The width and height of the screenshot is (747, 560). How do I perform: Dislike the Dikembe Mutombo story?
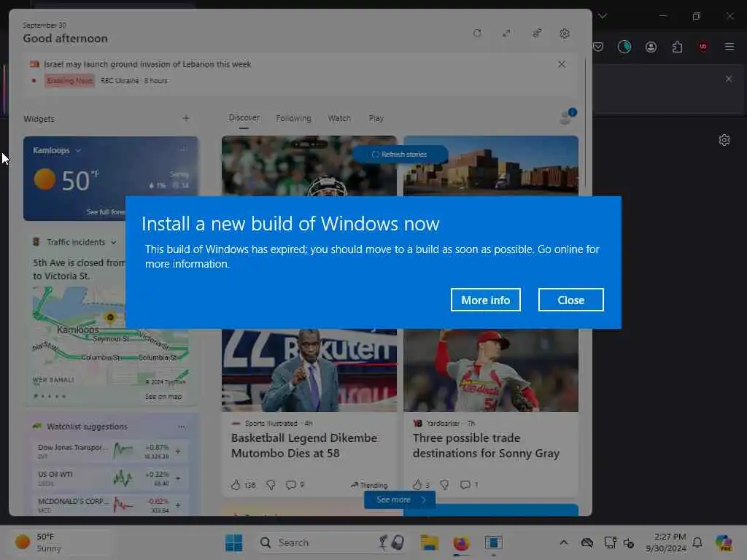pos(271,485)
